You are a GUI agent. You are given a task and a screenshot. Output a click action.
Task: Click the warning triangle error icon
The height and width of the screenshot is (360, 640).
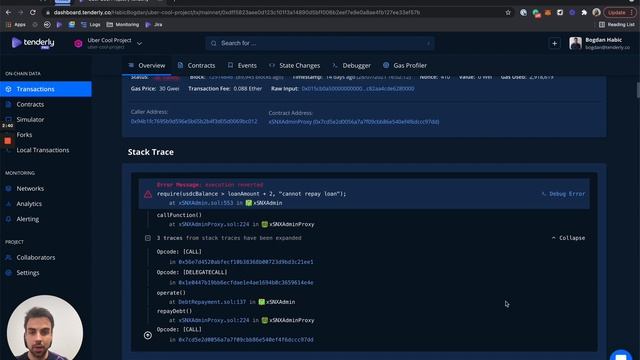pyautogui.click(x=148, y=194)
